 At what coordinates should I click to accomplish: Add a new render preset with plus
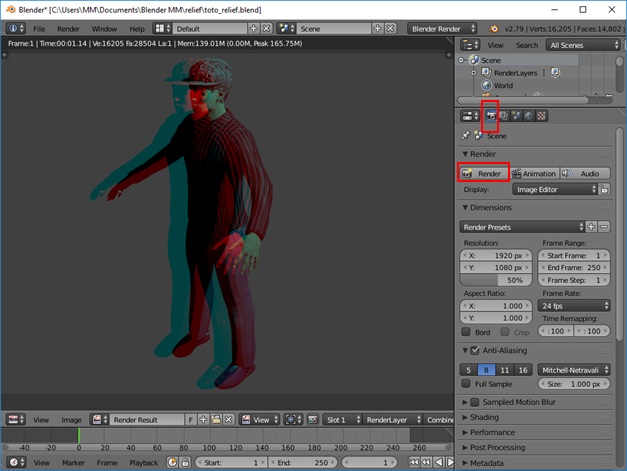pyautogui.click(x=591, y=227)
